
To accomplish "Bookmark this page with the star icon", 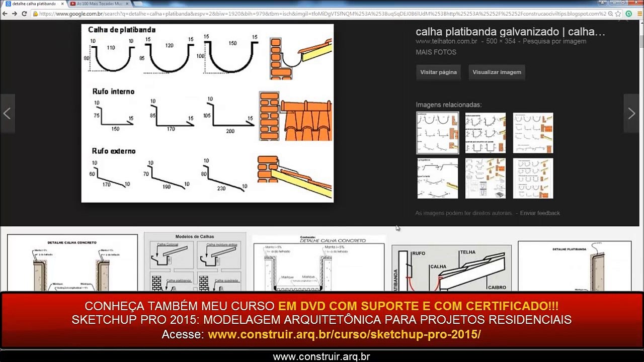I will (x=618, y=14).
